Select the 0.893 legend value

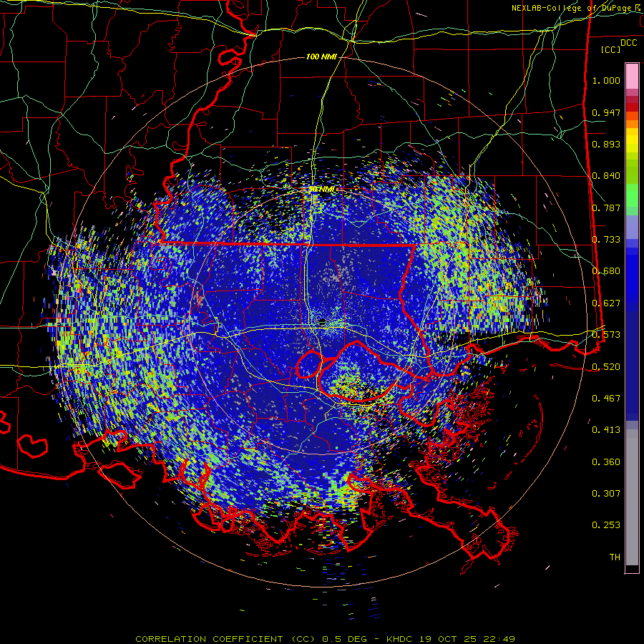pos(606,144)
